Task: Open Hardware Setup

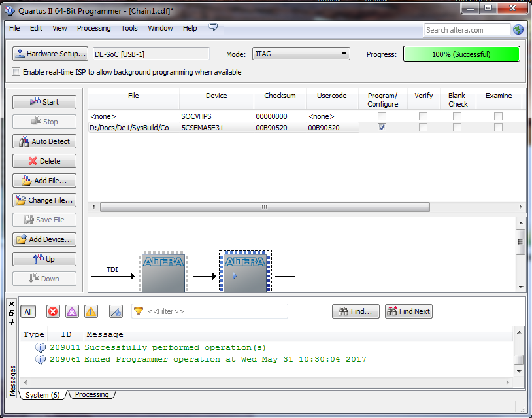Action: [x=50, y=54]
